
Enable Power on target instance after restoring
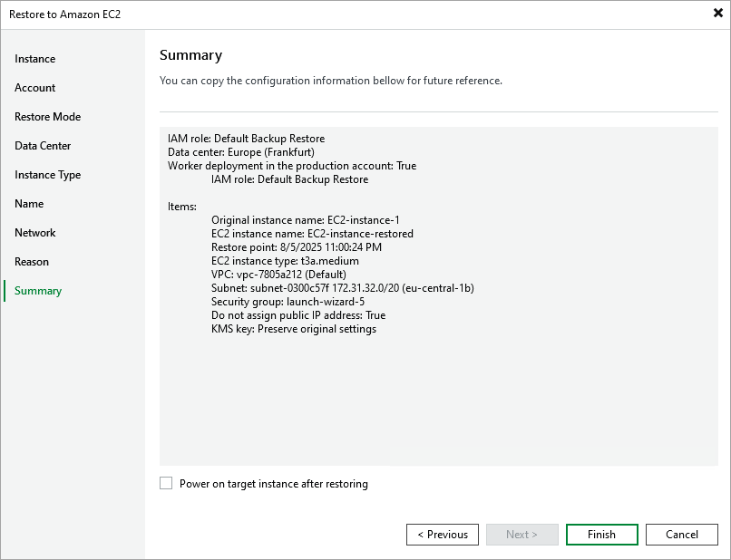[166, 484]
